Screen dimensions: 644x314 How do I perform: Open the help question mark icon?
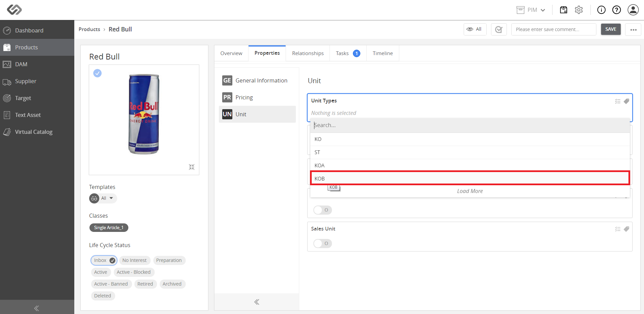coord(617,10)
